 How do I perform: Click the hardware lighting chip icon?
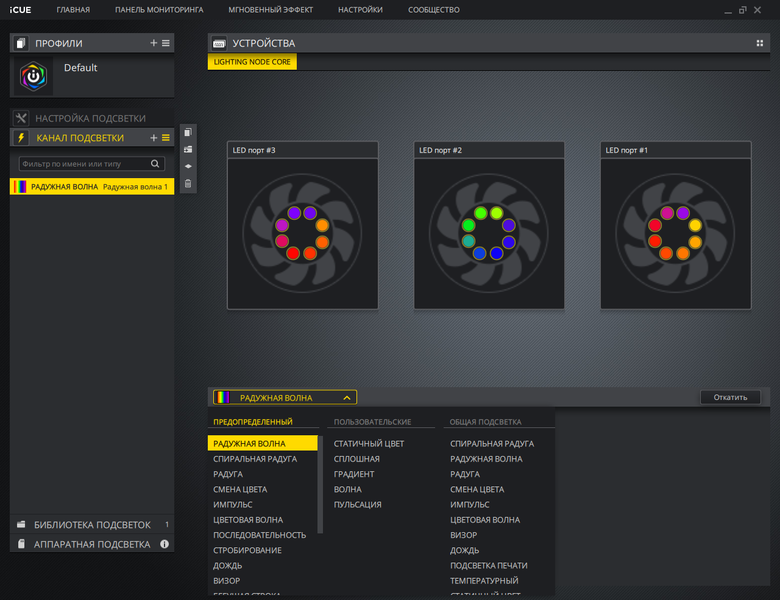point(21,544)
